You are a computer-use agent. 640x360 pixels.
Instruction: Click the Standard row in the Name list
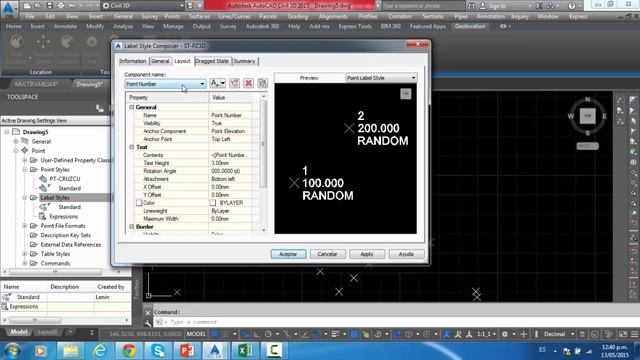(x=65, y=297)
